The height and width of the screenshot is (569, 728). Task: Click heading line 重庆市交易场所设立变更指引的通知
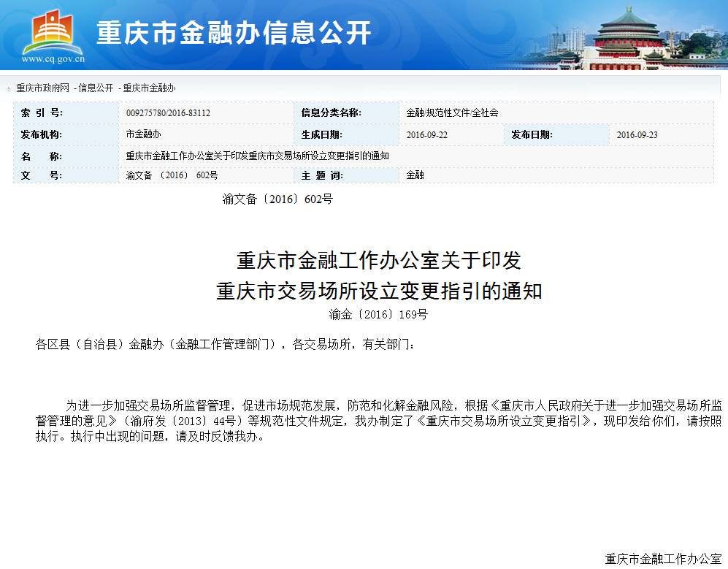[379, 291]
